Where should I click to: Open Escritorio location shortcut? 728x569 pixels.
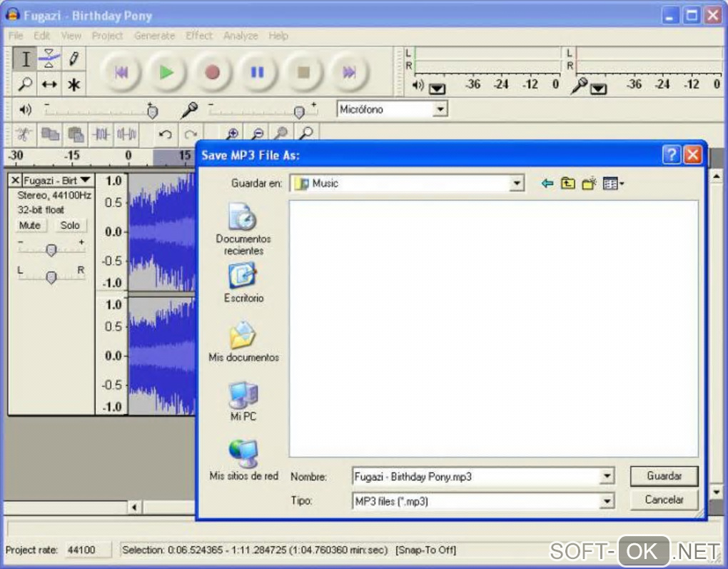point(243,283)
